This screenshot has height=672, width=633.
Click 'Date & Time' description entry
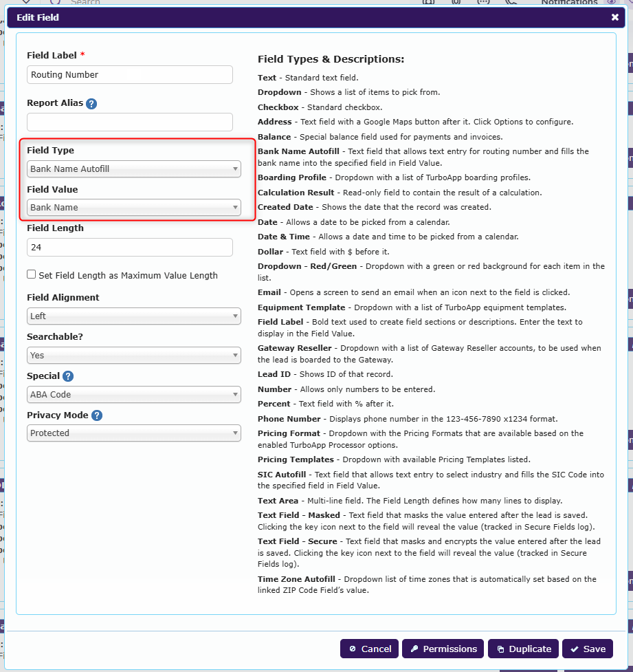point(388,237)
